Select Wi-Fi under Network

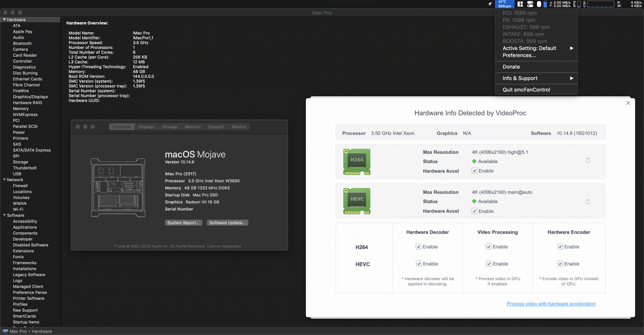[18, 209]
